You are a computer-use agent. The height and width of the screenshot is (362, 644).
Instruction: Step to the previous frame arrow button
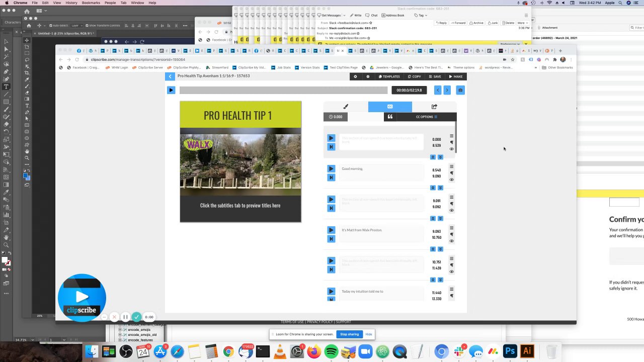click(438, 90)
